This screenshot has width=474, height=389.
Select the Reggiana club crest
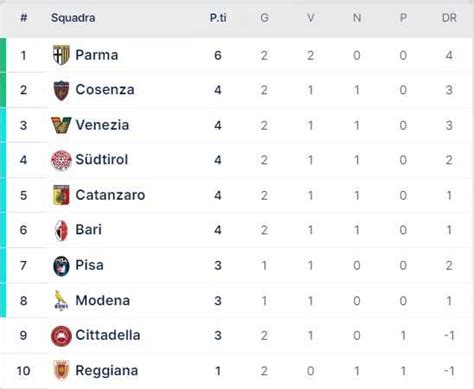point(61,371)
